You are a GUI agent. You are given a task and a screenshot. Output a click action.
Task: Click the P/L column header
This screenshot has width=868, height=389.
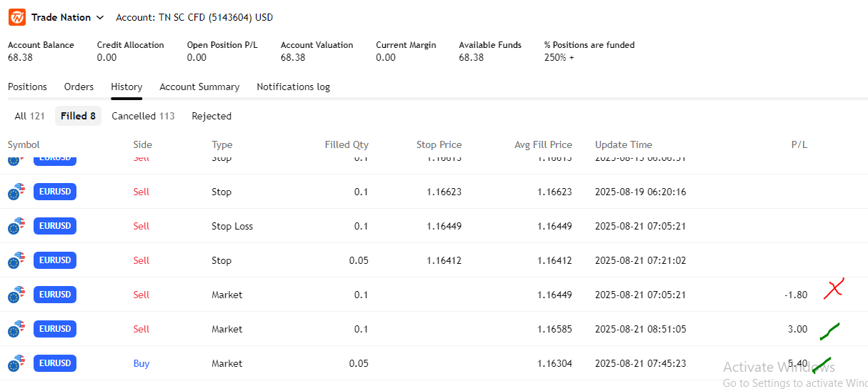[799, 144]
